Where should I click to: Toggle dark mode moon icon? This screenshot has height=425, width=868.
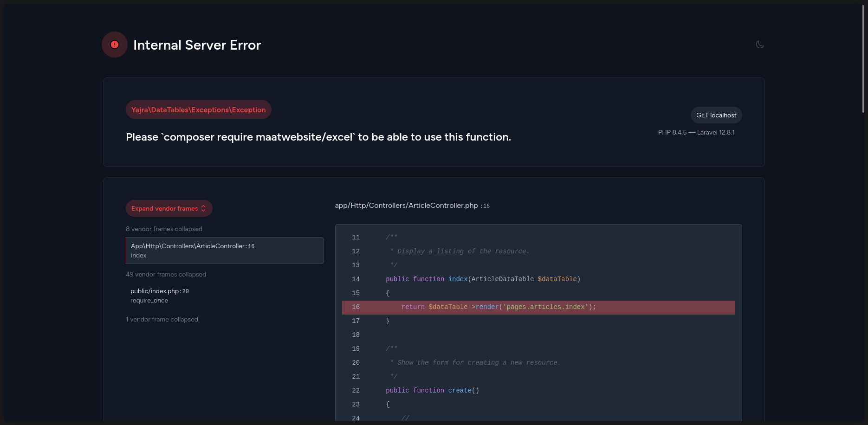760,45
